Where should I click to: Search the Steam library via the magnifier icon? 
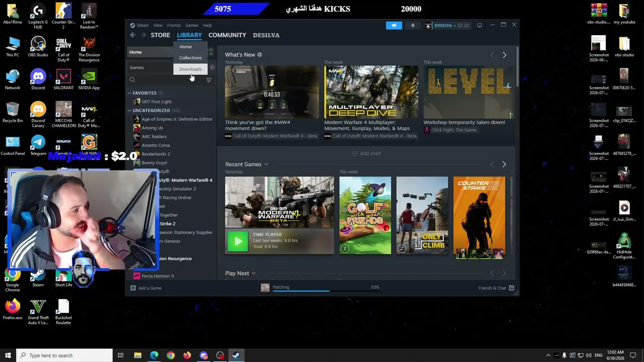(132, 80)
